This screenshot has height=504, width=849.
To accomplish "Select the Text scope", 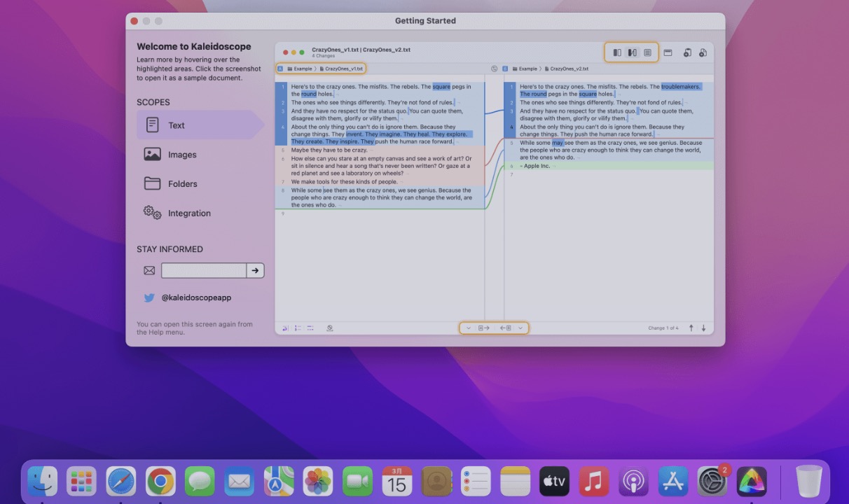I will point(200,125).
